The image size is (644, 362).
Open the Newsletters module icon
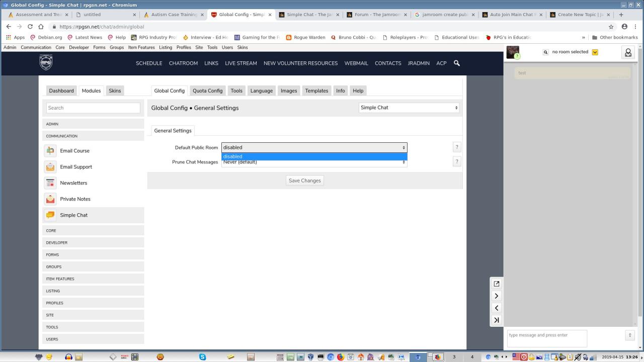pyautogui.click(x=50, y=183)
